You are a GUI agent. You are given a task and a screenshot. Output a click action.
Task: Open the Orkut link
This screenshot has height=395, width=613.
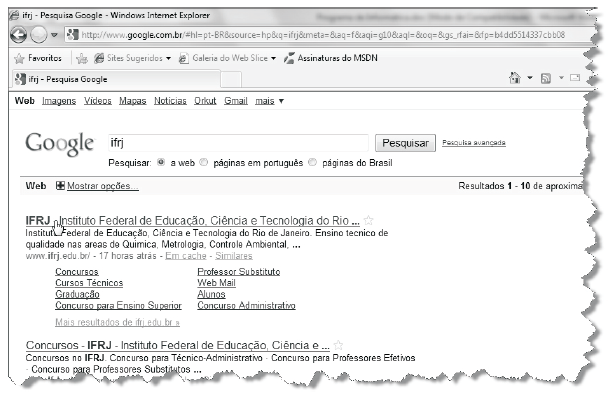click(x=205, y=101)
